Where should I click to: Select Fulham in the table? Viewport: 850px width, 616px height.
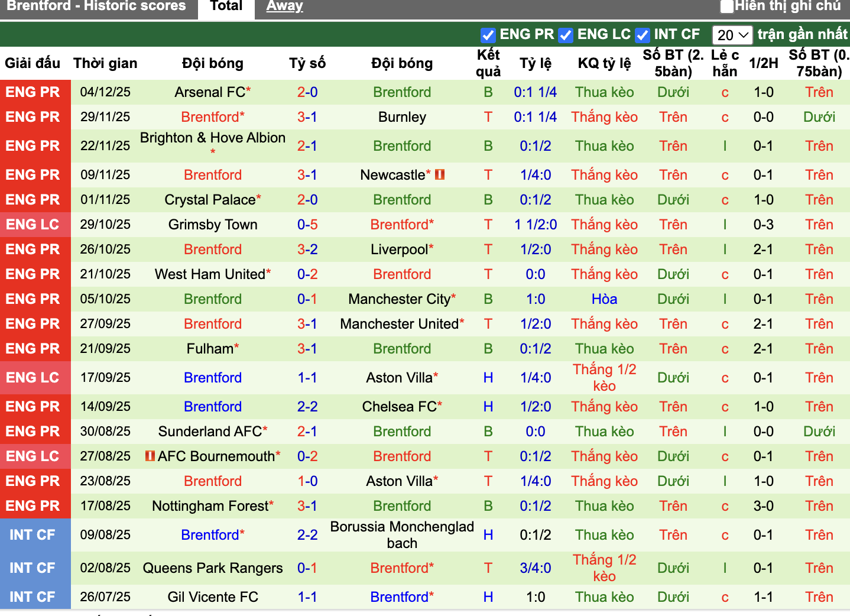(x=210, y=349)
